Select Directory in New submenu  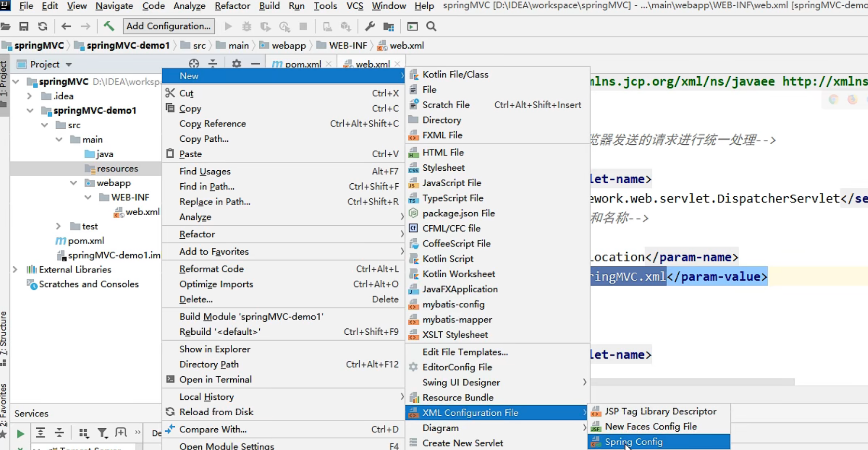pyautogui.click(x=496, y=120)
